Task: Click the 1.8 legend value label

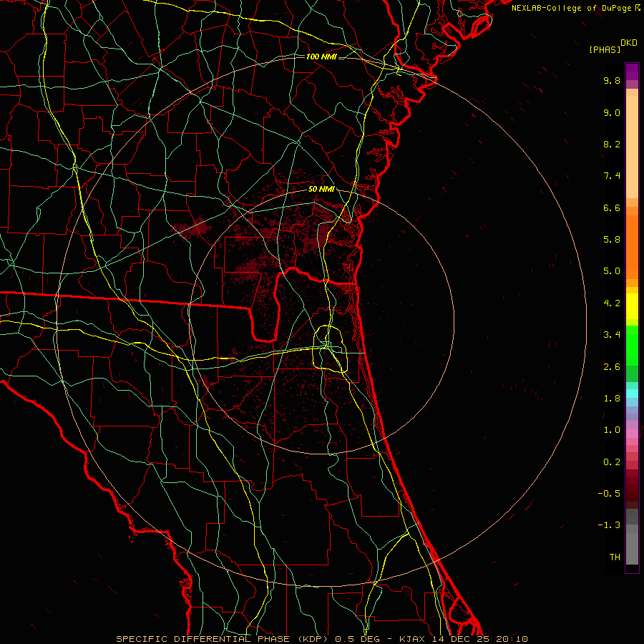Action: 611,399
